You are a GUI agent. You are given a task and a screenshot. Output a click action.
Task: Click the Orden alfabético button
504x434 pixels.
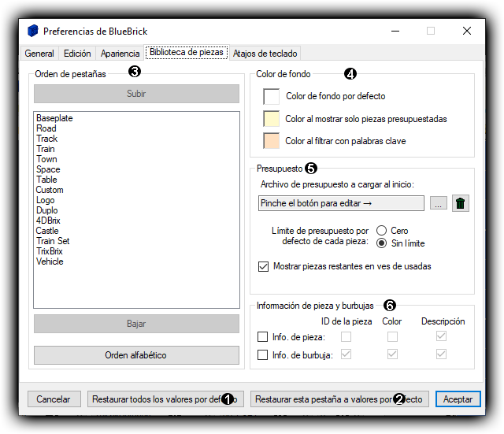click(136, 355)
